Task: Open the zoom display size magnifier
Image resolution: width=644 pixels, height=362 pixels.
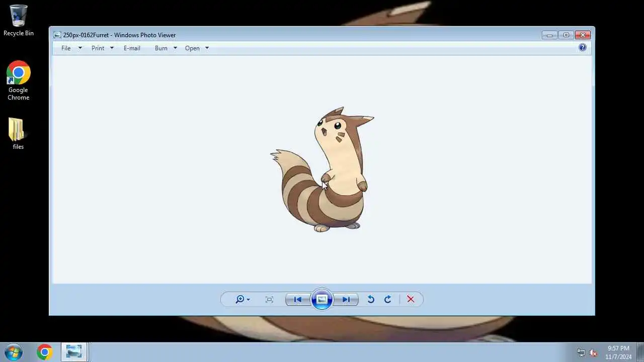Action: coord(240,300)
